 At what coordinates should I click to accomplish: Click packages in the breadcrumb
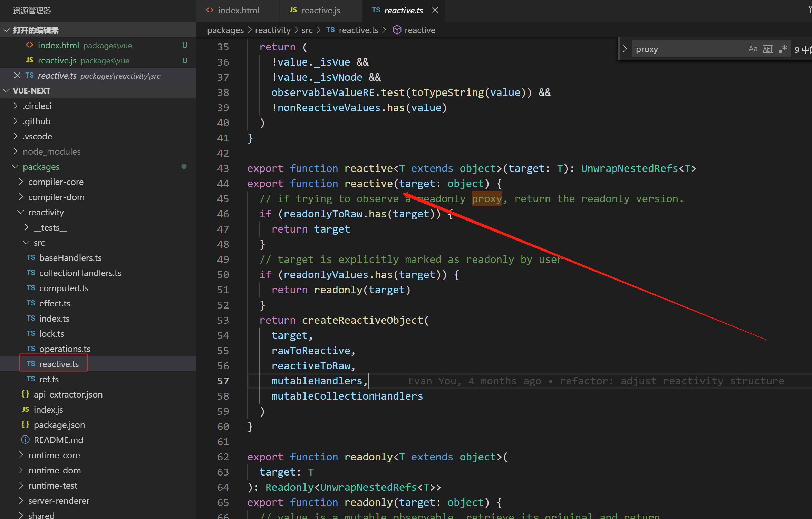point(225,30)
